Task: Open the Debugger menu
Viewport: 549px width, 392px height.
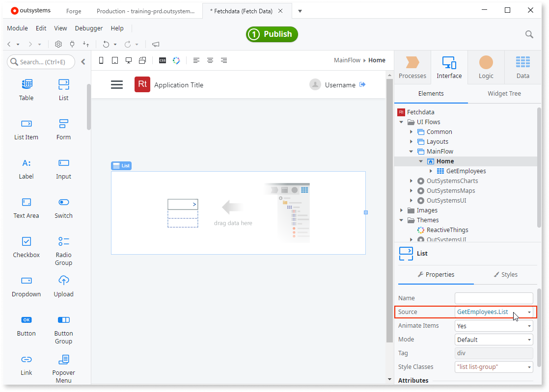Action: pyautogui.click(x=88, y=28)
